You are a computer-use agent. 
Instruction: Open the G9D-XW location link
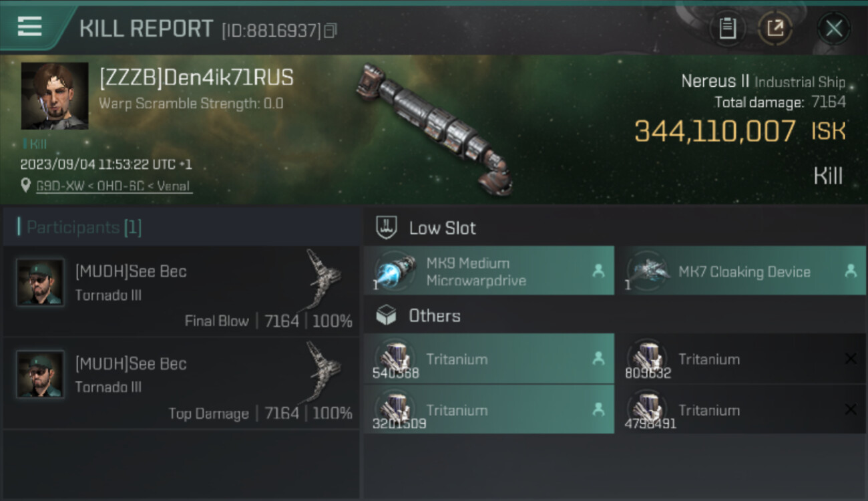point(114,186)
